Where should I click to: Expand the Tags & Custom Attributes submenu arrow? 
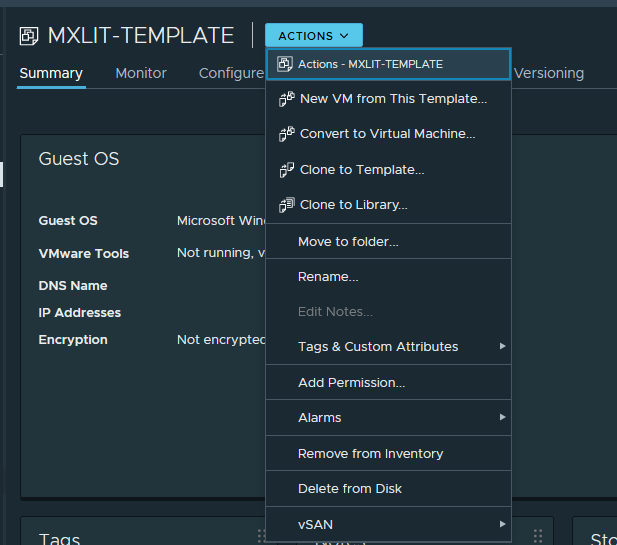(x=503, y=347)
